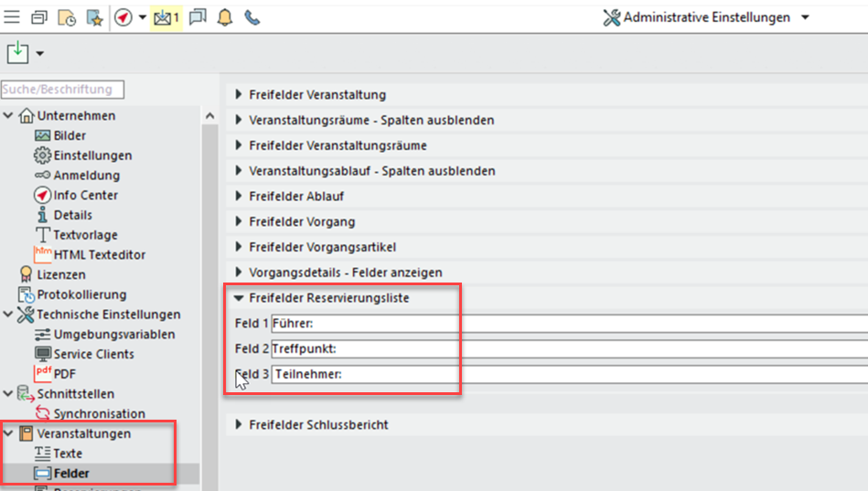868x491 pixels.
Task: Open the chat bubbles icon
Action: click(x=198, y=17)
